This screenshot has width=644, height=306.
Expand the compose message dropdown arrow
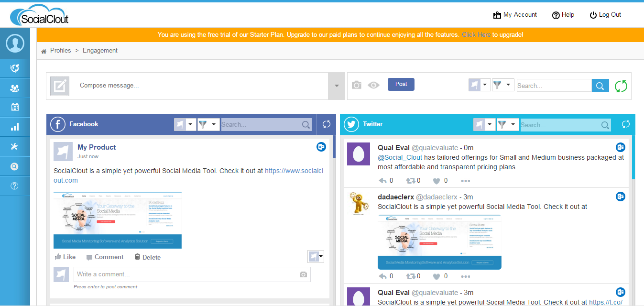[337, 86]
